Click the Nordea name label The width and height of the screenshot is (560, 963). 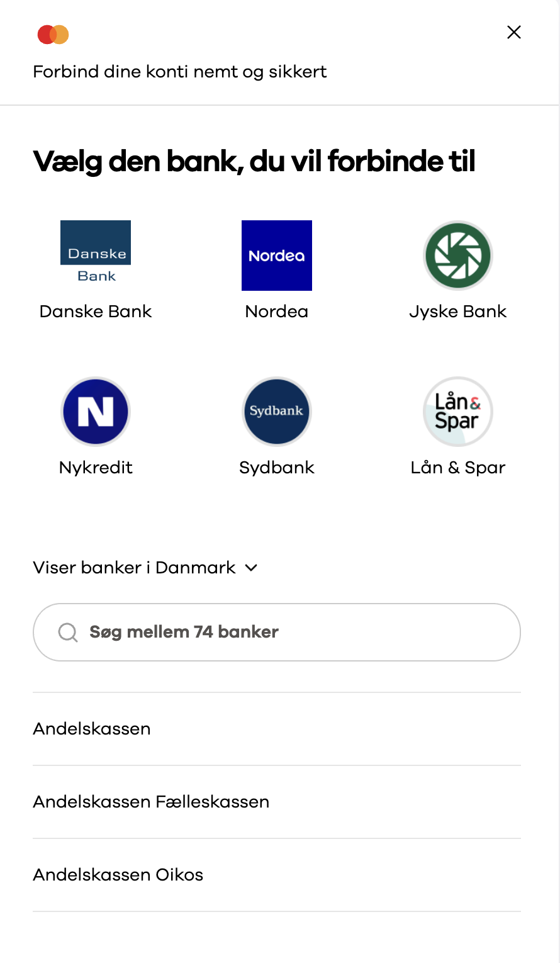[277, 312]
